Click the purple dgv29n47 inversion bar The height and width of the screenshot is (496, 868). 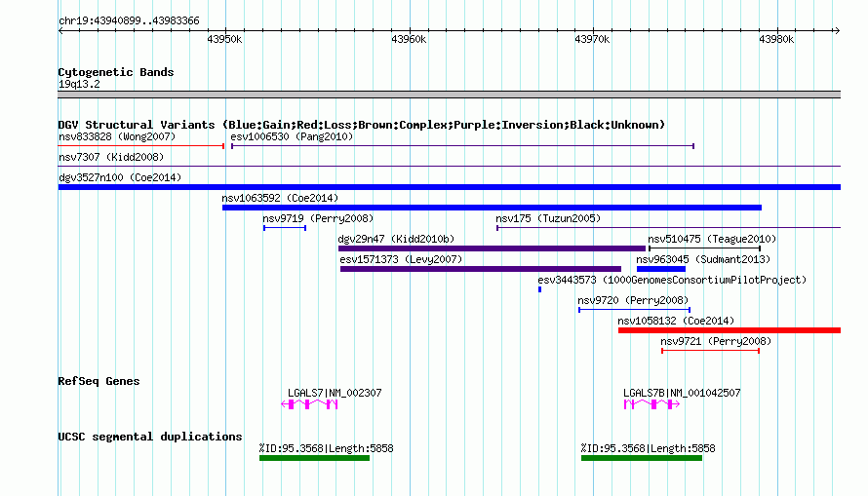coord(493,248)
